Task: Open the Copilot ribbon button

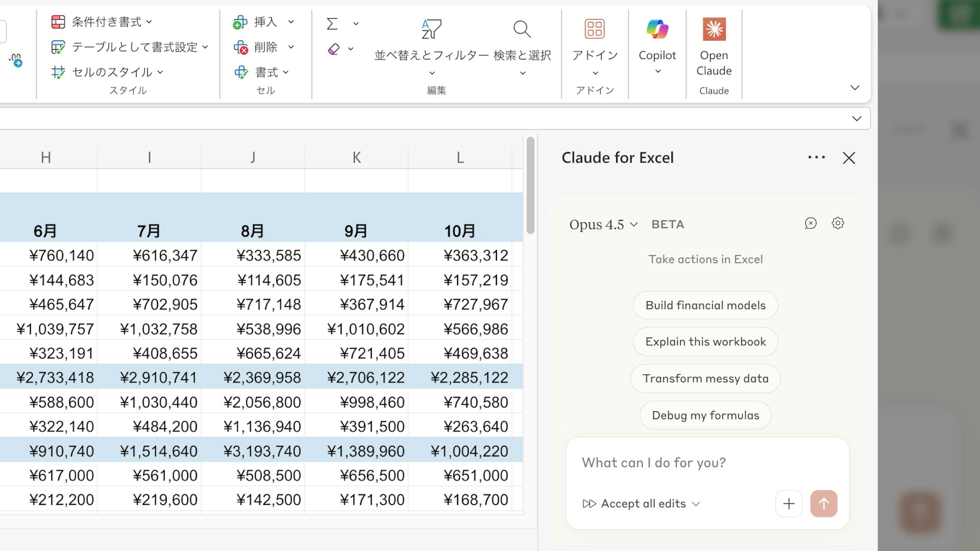Action: 657,29
